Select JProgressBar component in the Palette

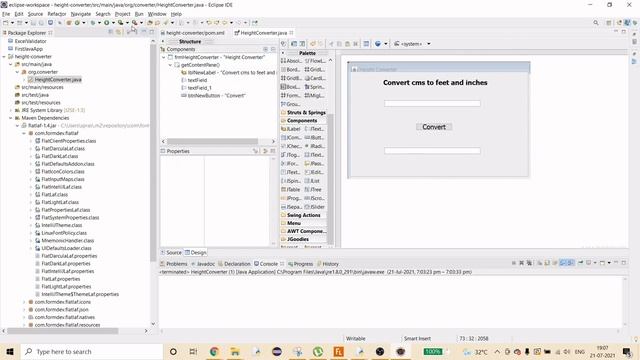[291, 198]
